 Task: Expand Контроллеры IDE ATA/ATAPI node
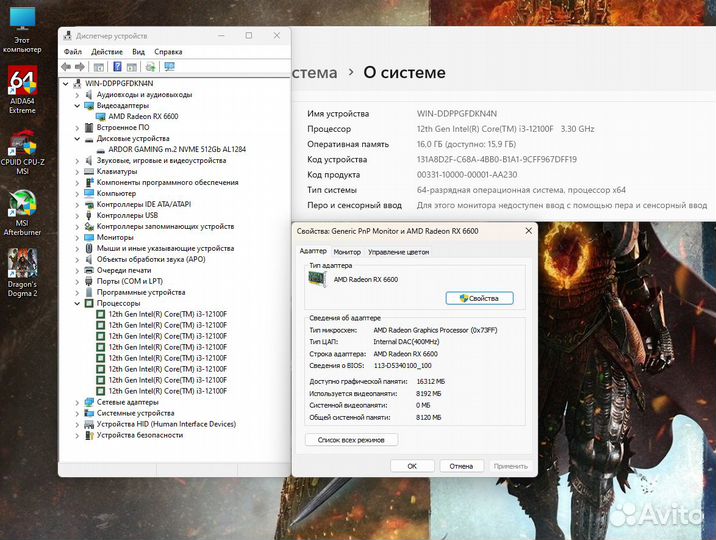[x=77, y=204]
